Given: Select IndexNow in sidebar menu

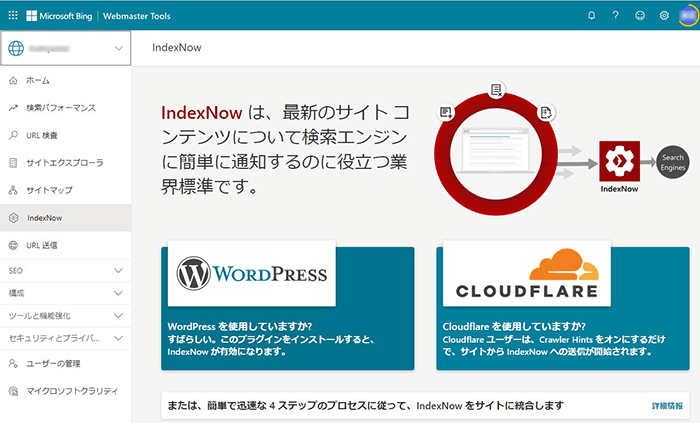Looking at the screenshot, I should click(x=66, y=218).
